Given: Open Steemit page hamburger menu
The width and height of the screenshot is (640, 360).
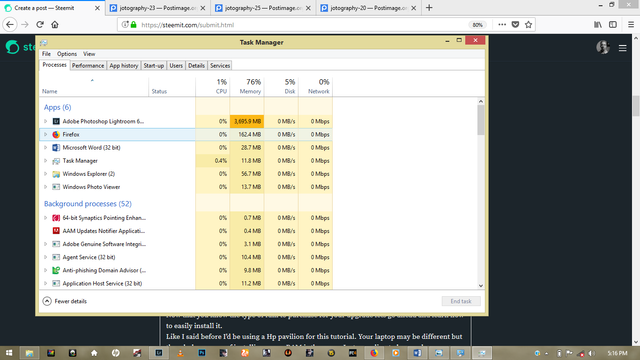Looking at the screenshot, I should pos(622,48).
